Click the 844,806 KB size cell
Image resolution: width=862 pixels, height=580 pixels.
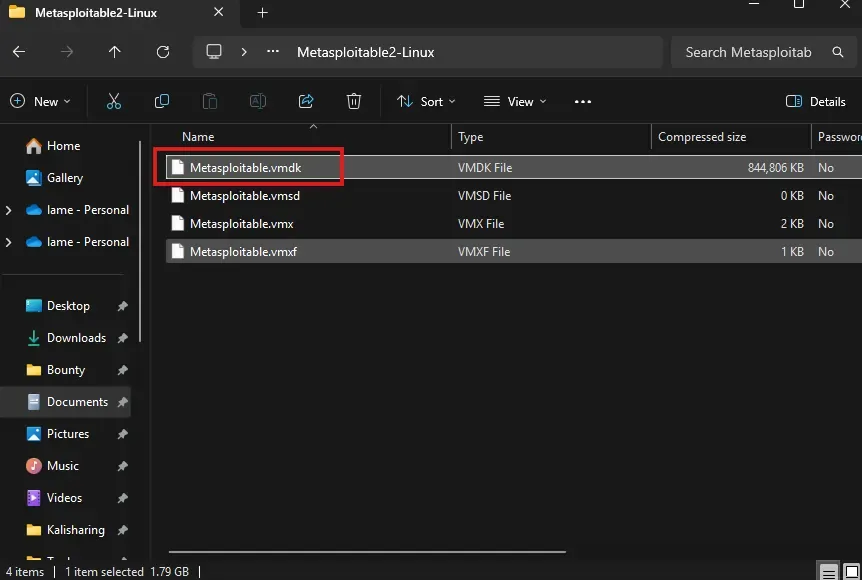coord(775,168)
